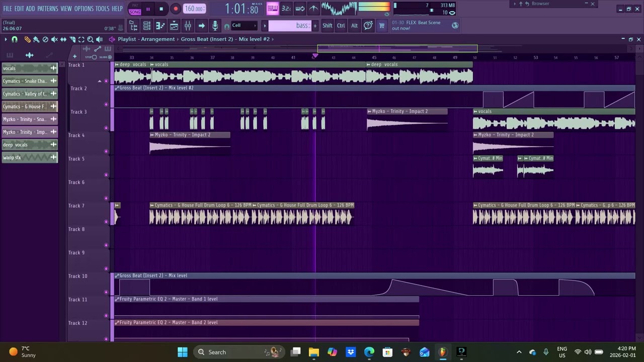Image resolution: width=644 pixels, height=362 pixels.
Task: Click the playlist Select tool icon
Action: pyautogui.click(x=82, y=39)
